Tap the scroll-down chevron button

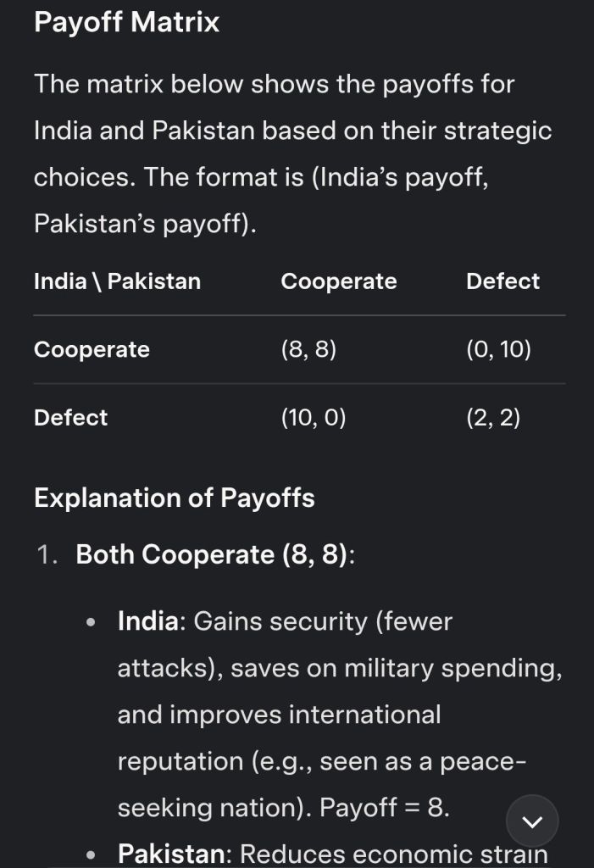coord(532,821)
